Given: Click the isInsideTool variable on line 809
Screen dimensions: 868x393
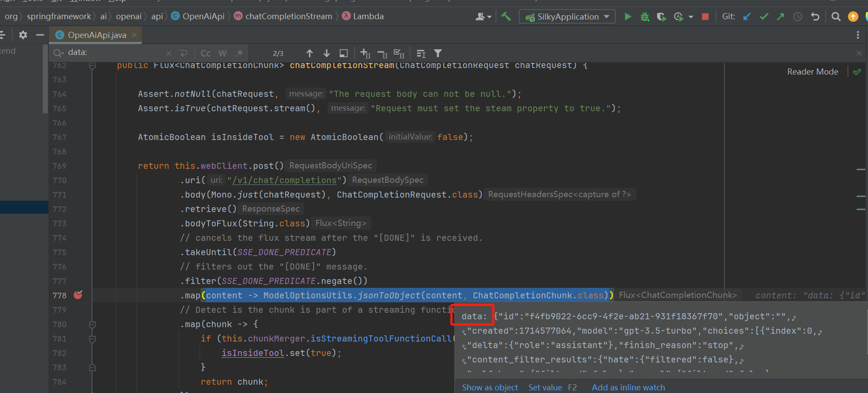Looking at the screenshot, I should coord(253,353).
